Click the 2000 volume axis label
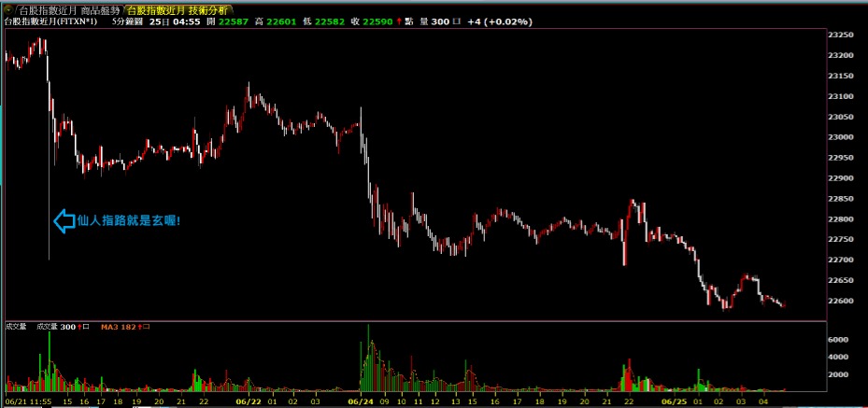This screenshot has width=868, height=408. coord(837,374)
